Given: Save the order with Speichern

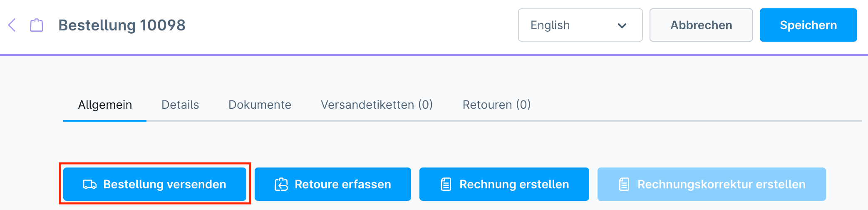Looking at the screenshot, I should point(808,25).
